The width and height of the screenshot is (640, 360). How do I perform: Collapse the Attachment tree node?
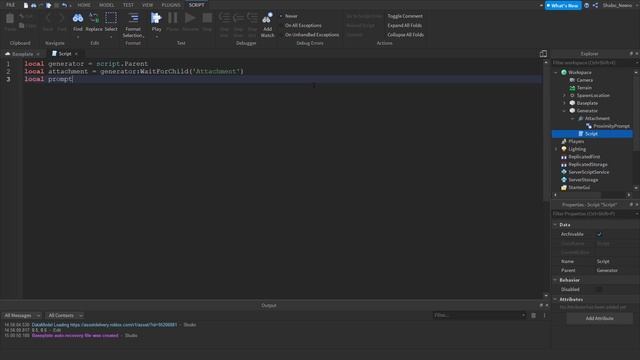pos(573,118)
